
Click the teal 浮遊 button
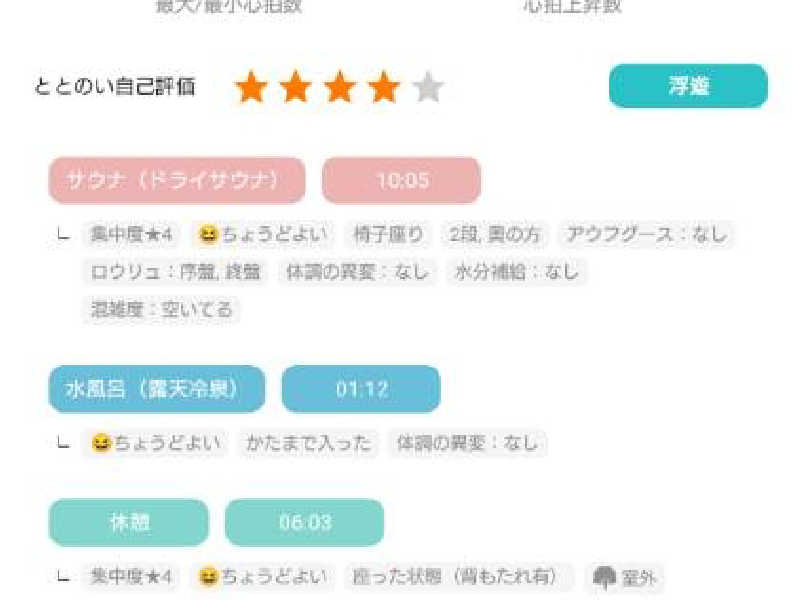(x=688, y=86)
